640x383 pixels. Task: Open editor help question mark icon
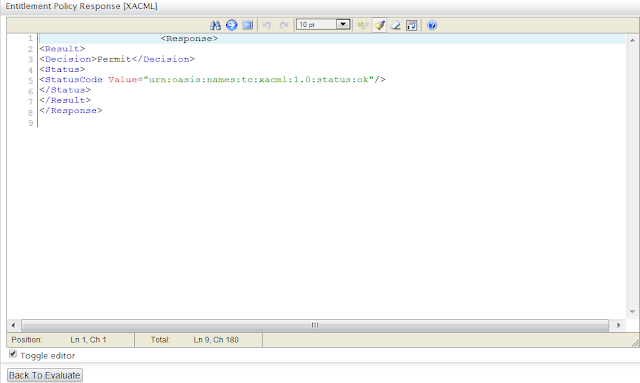tap(432, 25)
